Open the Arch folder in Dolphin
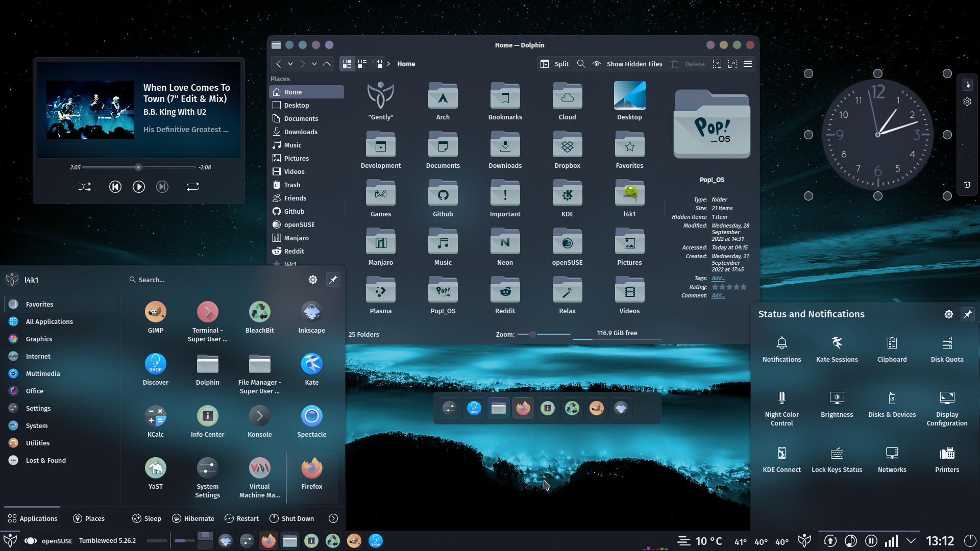980x551 pixels. pos(443,101)
